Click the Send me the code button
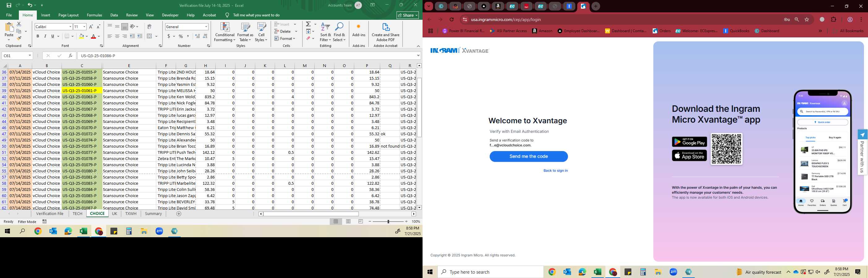Viewport: 868px width, 278px height. click(x=528, y=157)
